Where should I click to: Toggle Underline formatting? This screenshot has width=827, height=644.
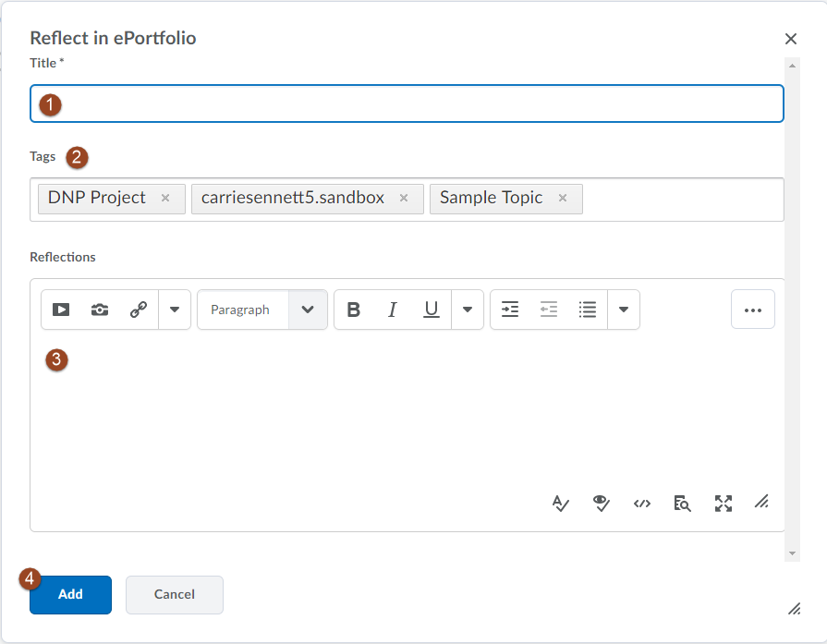tap(431, 310)
